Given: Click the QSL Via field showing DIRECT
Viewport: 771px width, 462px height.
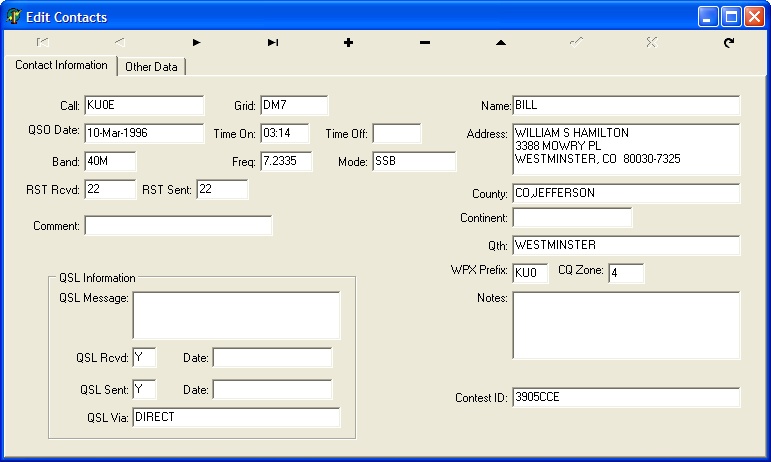Looking at the screenshot, I should pyautogui.click(x=236, y=417).
